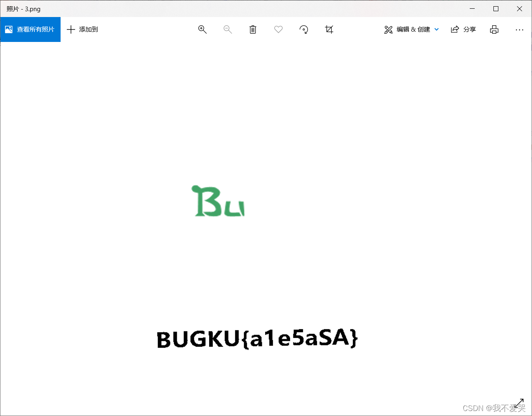Share the photo 3.png

tap(463, 29)
